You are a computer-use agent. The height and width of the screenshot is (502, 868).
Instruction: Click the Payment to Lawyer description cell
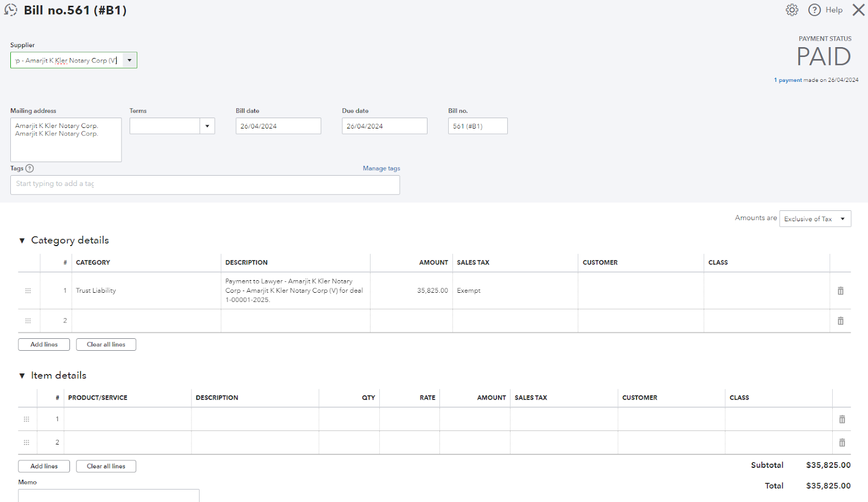point(296,291)
